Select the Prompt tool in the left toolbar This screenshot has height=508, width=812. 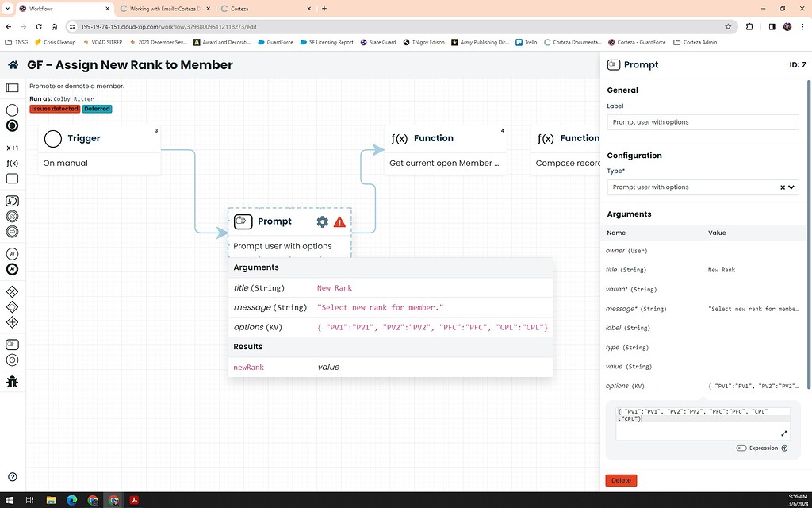click(12, 344)
